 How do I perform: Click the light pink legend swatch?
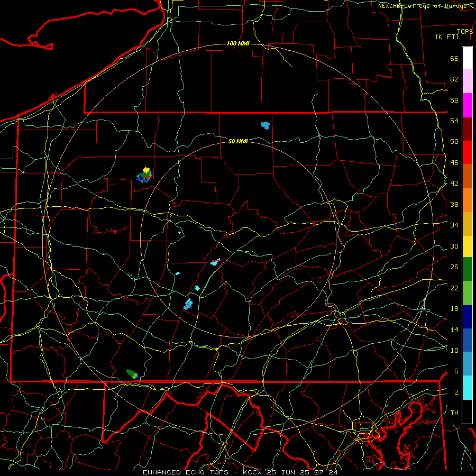(467, 81)
